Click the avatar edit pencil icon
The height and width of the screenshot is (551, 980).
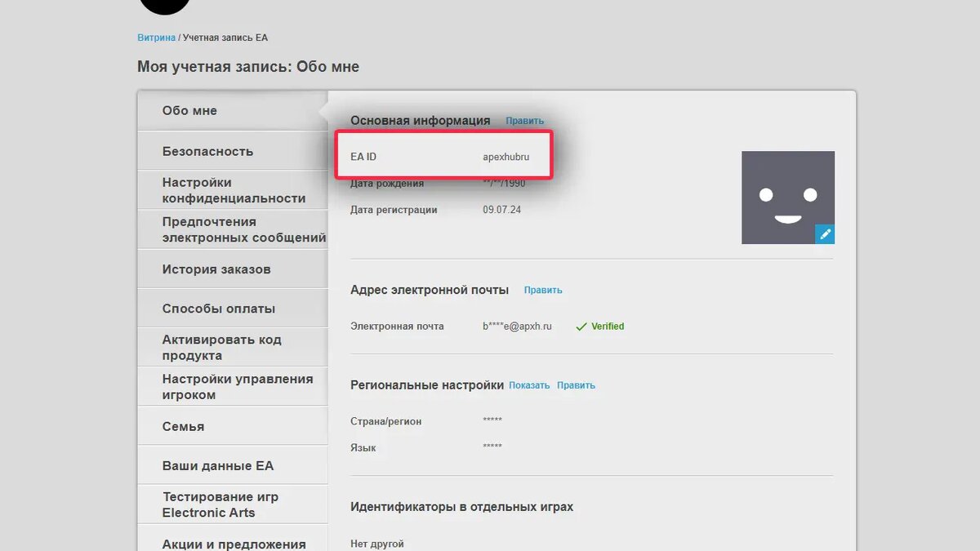[x=825, y=234]
